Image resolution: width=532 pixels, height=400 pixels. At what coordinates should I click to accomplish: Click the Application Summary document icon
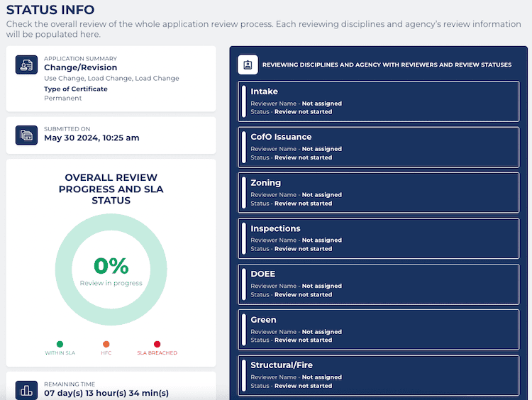pos(26,65)
